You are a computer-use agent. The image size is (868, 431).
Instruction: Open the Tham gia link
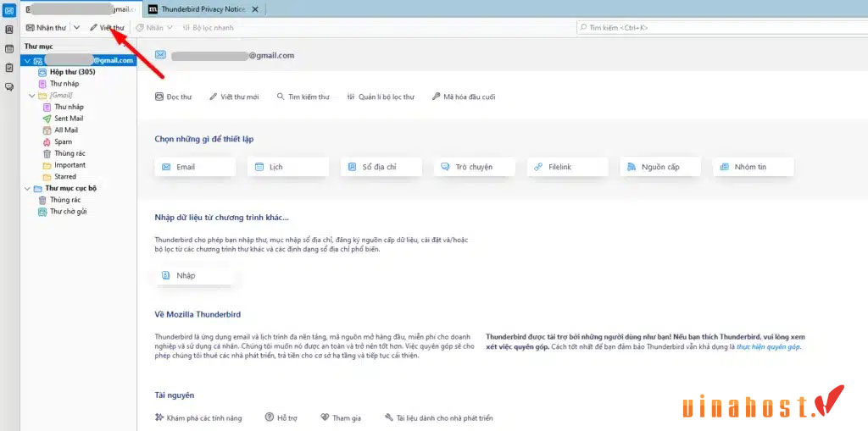[x=341, y=418]
